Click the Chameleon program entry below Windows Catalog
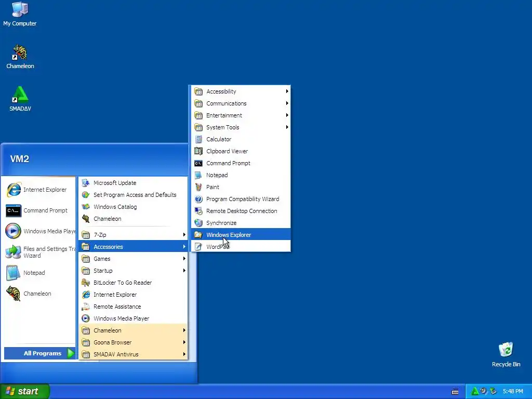 (133, 219)
